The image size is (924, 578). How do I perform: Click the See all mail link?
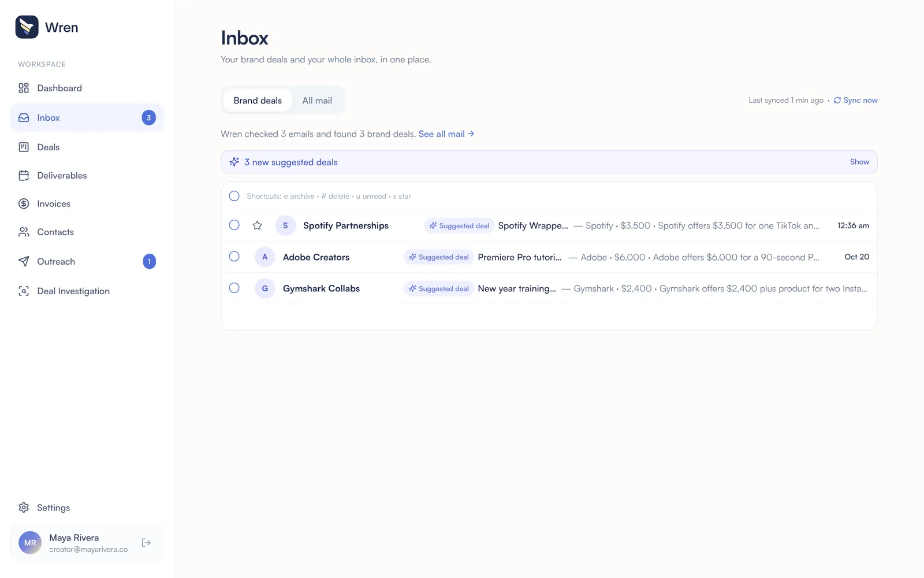tap(446, 134)
